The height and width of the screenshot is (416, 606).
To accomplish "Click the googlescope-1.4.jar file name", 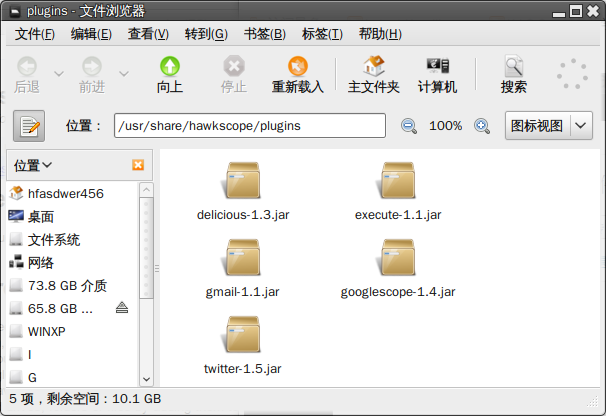I will click(x=398, y=292).
